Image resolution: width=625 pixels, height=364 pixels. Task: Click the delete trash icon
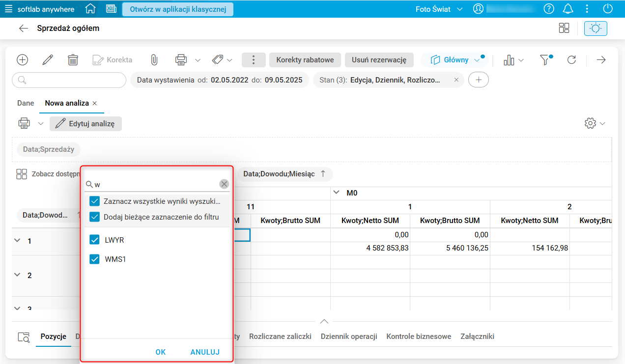pyautogui.click(x=73, y=60)
